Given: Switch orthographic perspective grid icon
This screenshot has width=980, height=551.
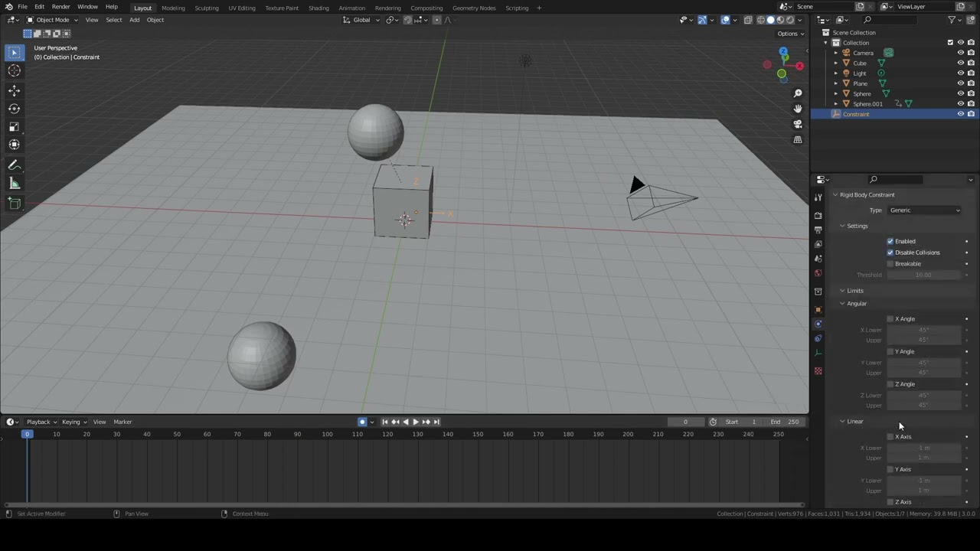Looking at the screenshot, I should (x=798, y=139).
